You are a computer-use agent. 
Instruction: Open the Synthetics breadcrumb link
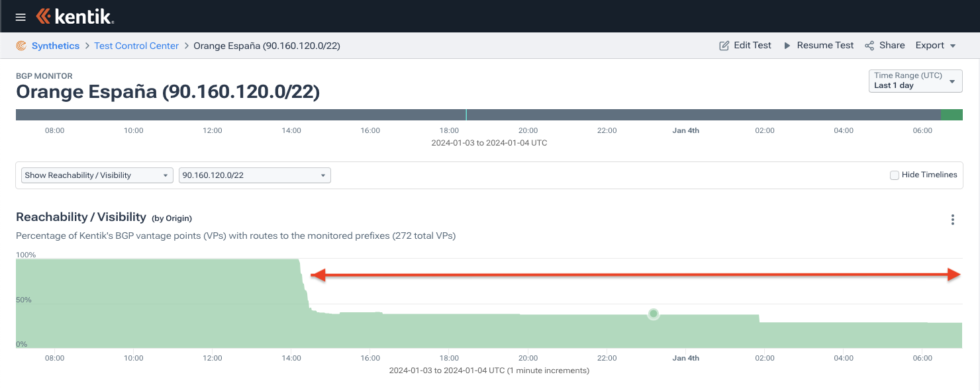click(x=56, y=46)
